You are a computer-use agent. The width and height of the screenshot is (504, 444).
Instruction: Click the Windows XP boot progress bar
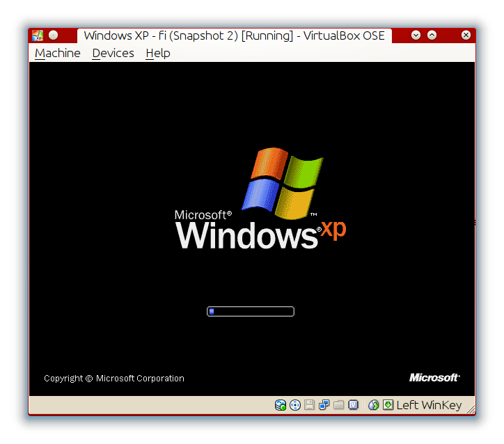[251, 311]
